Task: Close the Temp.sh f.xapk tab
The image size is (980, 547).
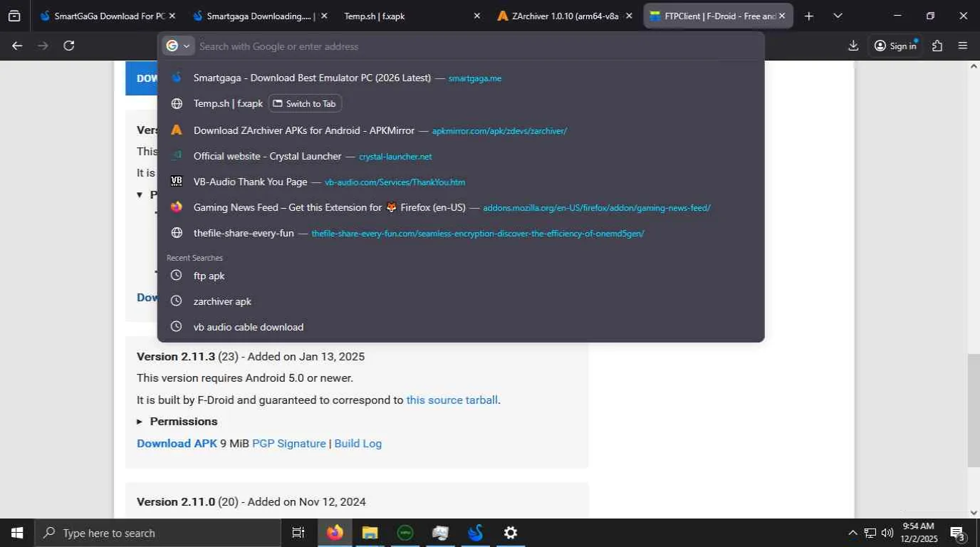Action: tap(477, 16)
